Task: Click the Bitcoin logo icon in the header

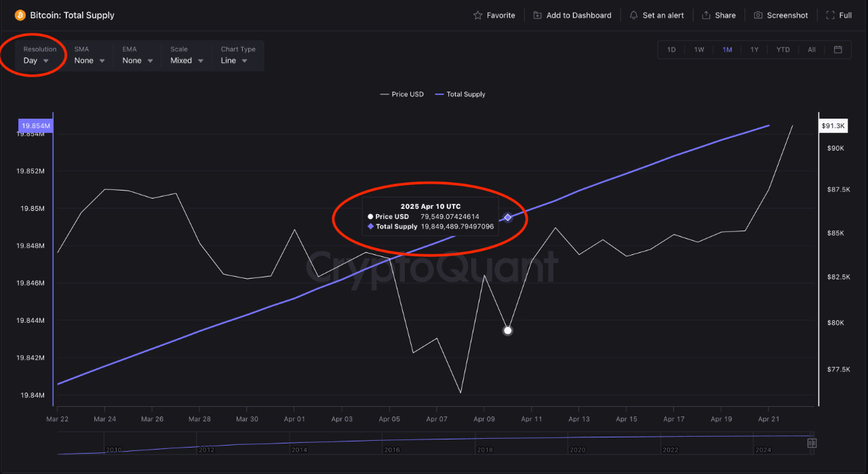Action: (x=18, y=15)
